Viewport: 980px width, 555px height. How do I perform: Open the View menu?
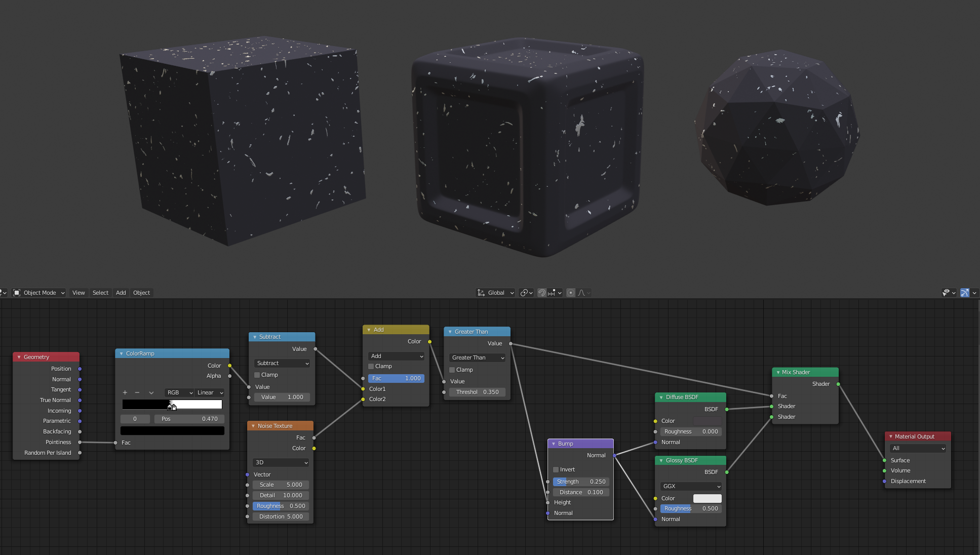click(79, 293)
